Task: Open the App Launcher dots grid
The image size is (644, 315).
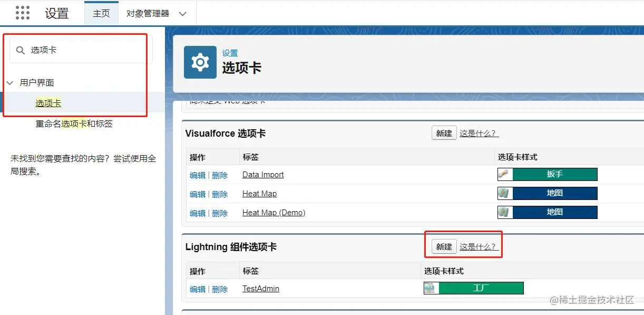Action: click(x=23, y=13)
